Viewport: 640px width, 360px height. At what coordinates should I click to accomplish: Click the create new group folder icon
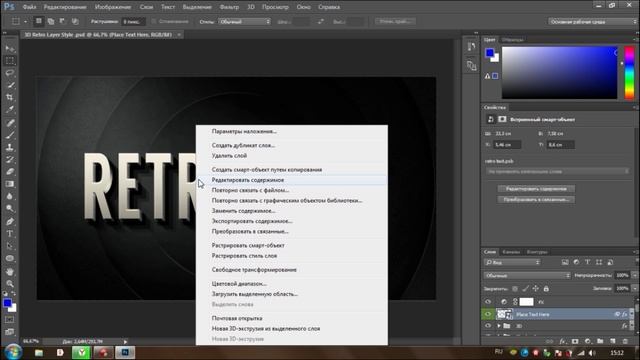(600, 341)
